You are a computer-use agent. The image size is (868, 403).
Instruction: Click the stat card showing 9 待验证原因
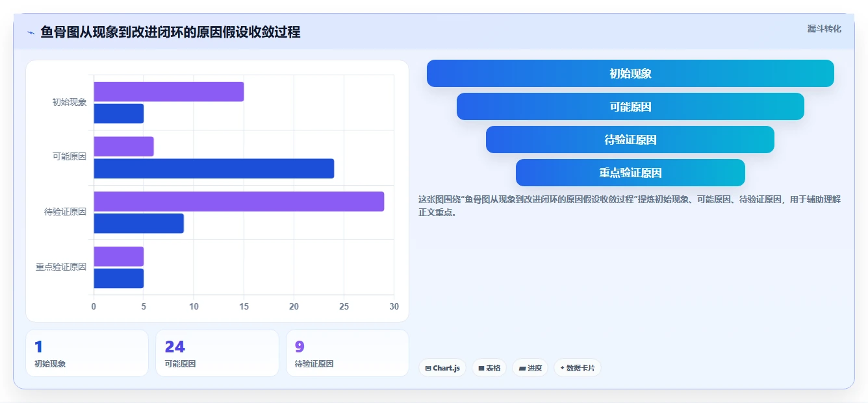click(x=348, y=353)
